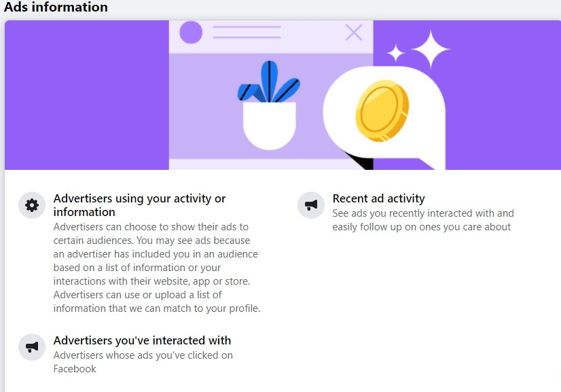Click the white speech bubble around the coin
Image resolution: width=561 pixels, height=392 pixels.
coord(384,116)
